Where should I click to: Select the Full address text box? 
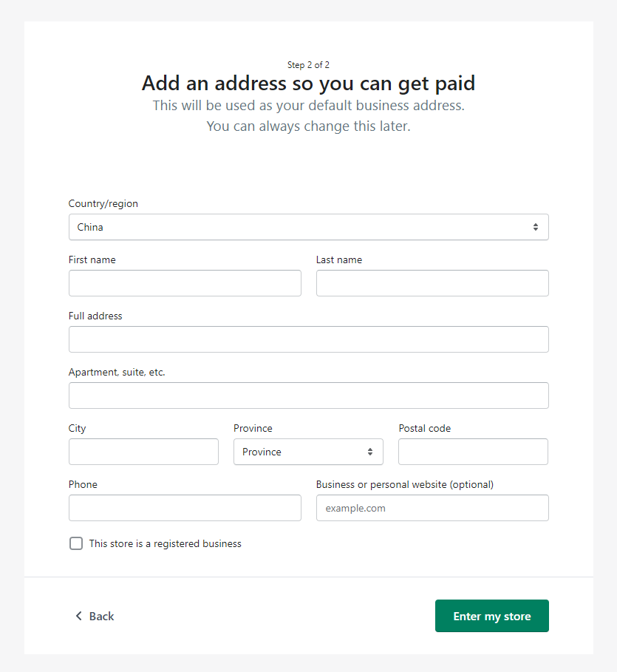308,339
